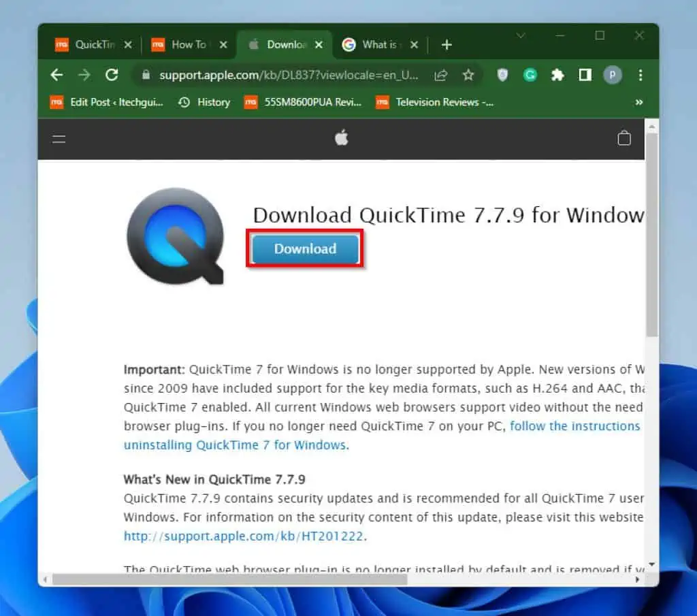Click the scroll left arrow

pyautogui.click(x=46, y=579)
